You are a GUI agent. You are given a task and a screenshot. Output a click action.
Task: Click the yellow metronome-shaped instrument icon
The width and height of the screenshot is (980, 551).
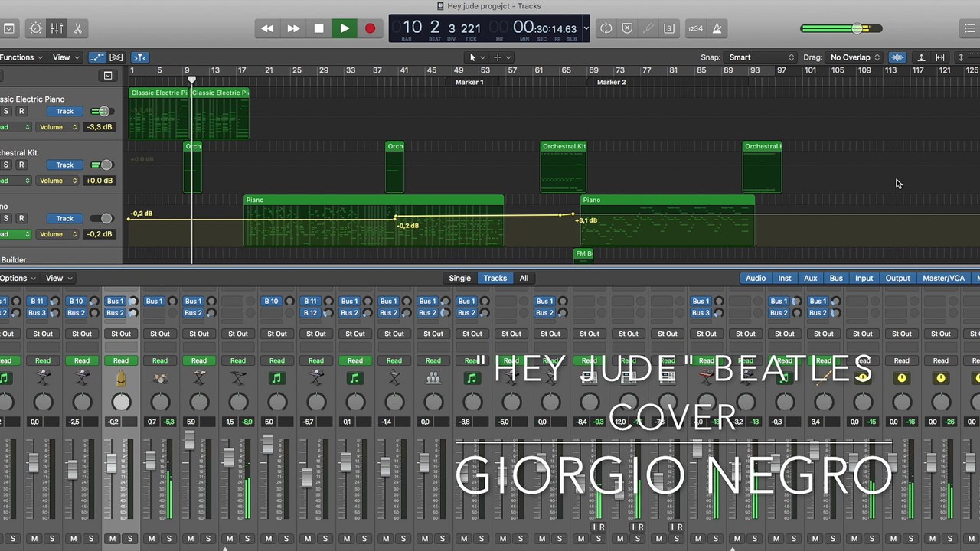click(121, 378)
